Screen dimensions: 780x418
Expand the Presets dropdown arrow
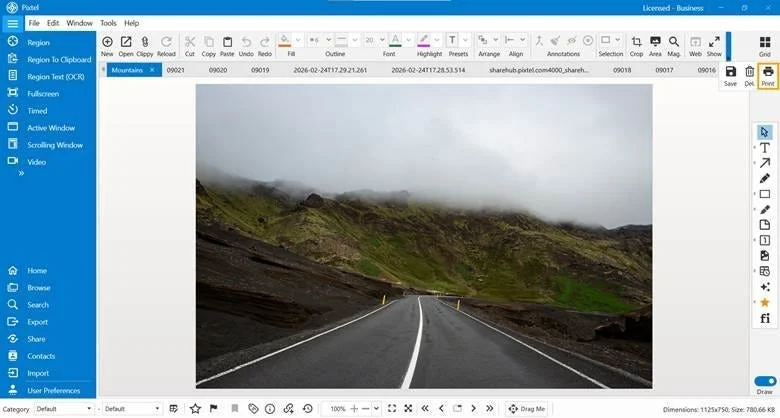[x=466, y=40]
